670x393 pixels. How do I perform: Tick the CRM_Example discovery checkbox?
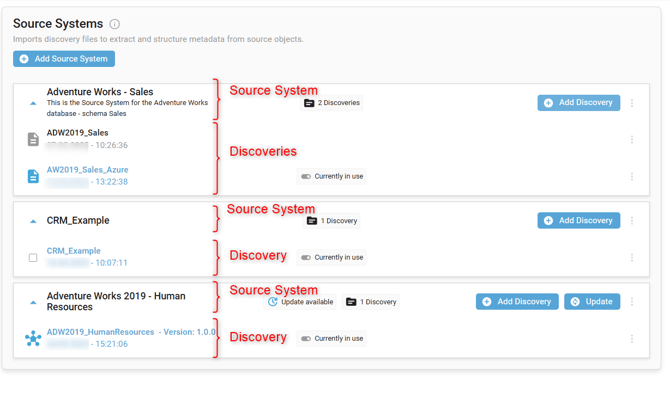point(33,258)
